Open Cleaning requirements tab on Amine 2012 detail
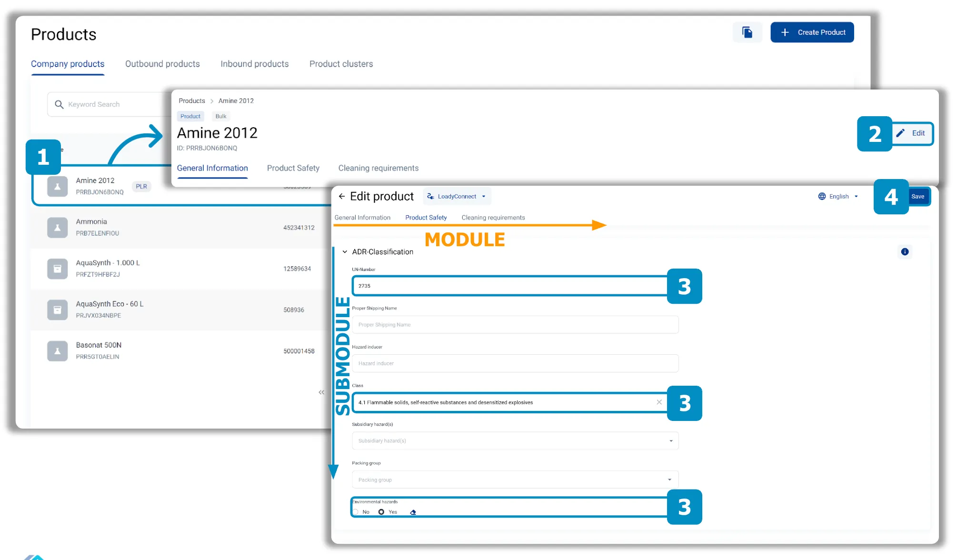957x560 pixels. point(379,168)
